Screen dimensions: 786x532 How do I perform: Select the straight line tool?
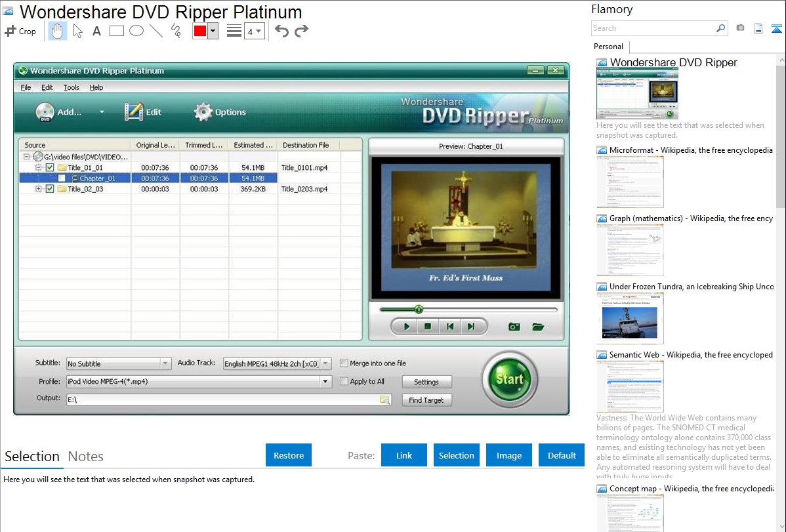point(156,31)
